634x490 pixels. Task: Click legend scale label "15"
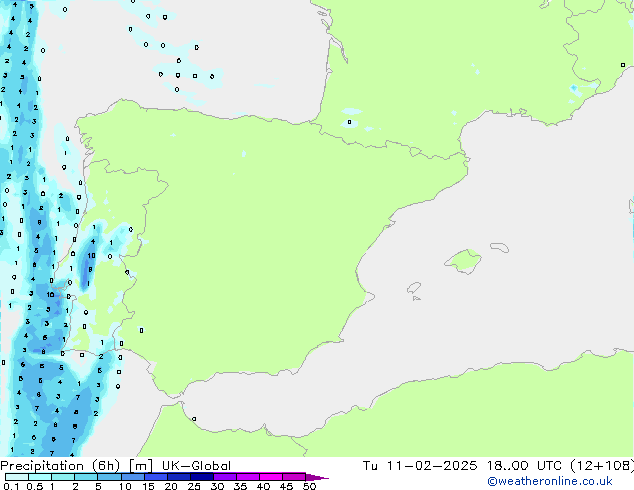[148, 486]
